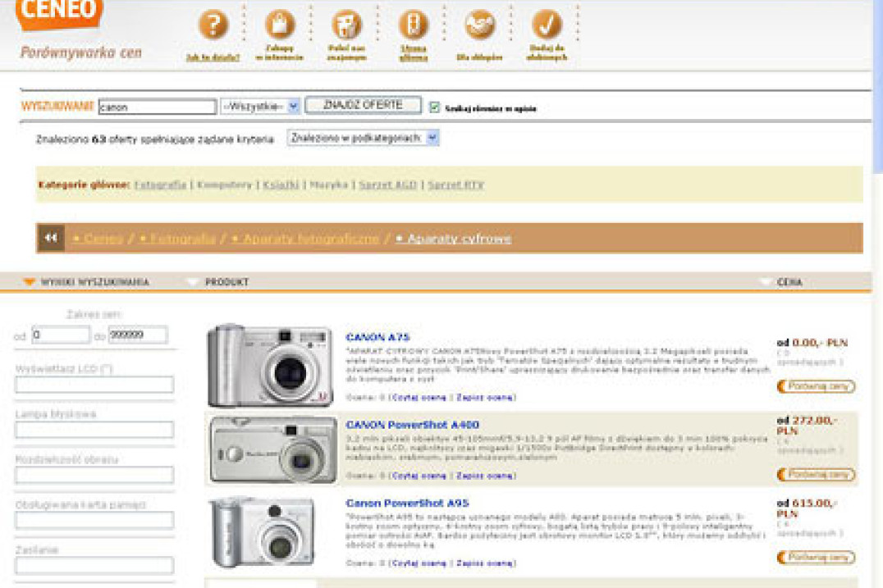Toggle the 'Szukaj również w opisie' checkbox
Screen dimensions: 883x588
(x=434, y=107)
